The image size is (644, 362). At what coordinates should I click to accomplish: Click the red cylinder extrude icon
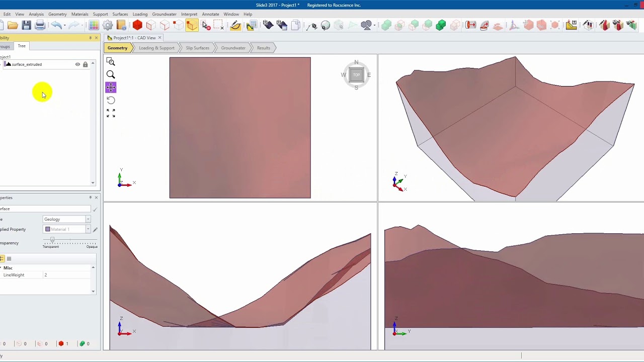coord(470,25)
